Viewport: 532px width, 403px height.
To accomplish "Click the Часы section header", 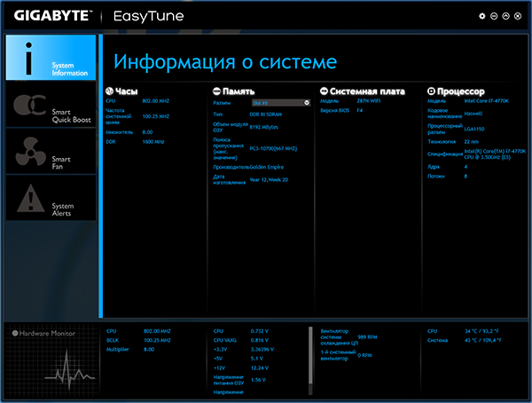I will (x=127, y=91).
